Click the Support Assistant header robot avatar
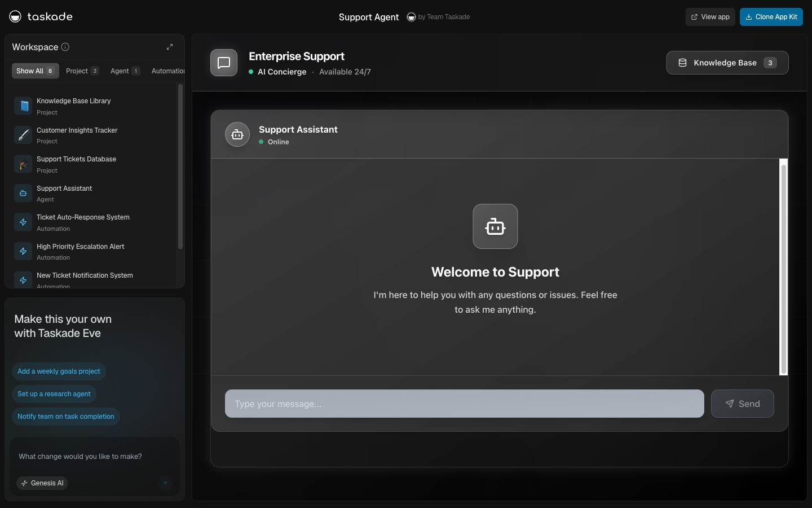This screenshot has height=508, width=812. click(237, 134)
